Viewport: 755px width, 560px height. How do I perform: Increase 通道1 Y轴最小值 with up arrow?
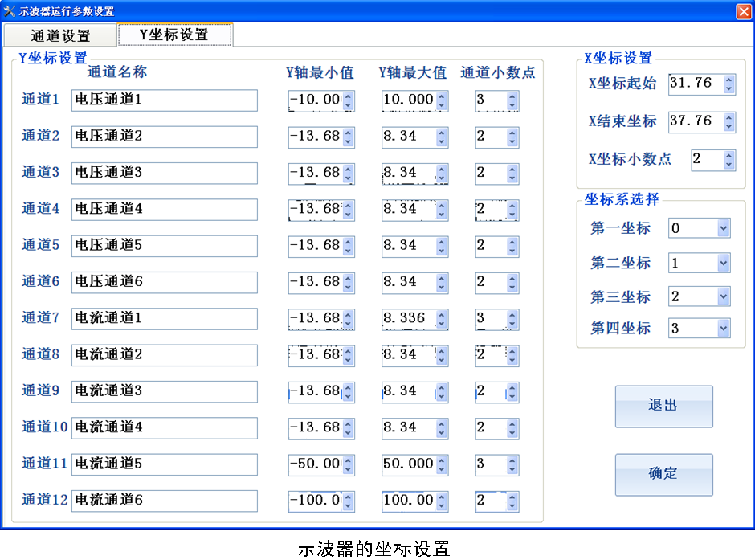point(348,96)
